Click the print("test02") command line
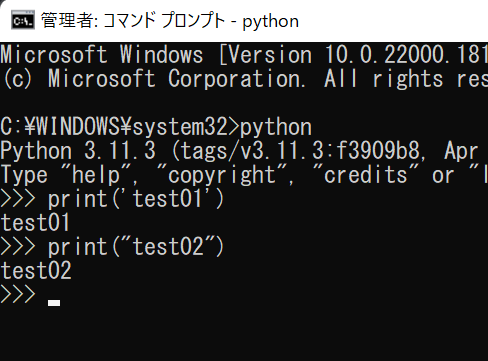Viewport: 488px width, 361px height. pyautogui.click(x=112, y=247)
